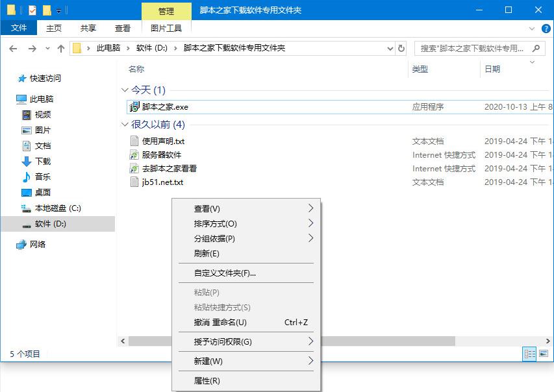Collapse the 今天 (1) file group
The image size is (554, 392).
(125, 90)
